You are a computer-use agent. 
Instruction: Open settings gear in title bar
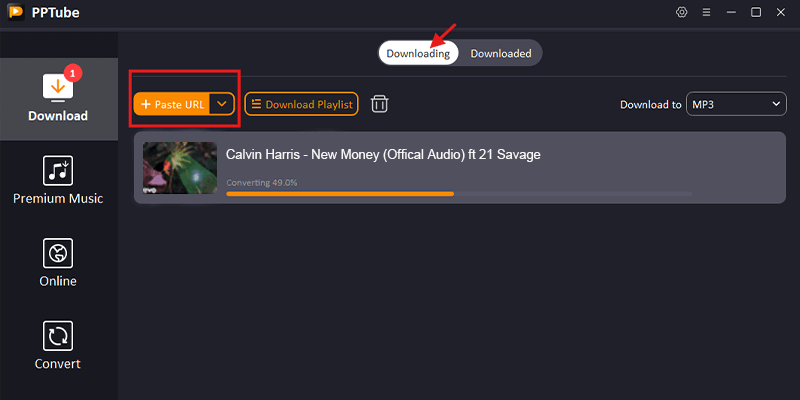(682, 12)
